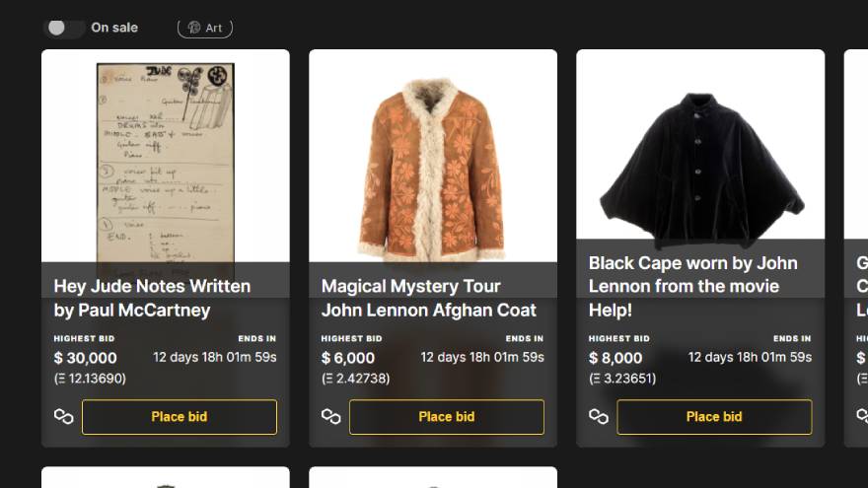Open Black Cape worn by John Lennon title
Image resolution: width=868 pixels, height=488 pixels.
coord(693,286)
